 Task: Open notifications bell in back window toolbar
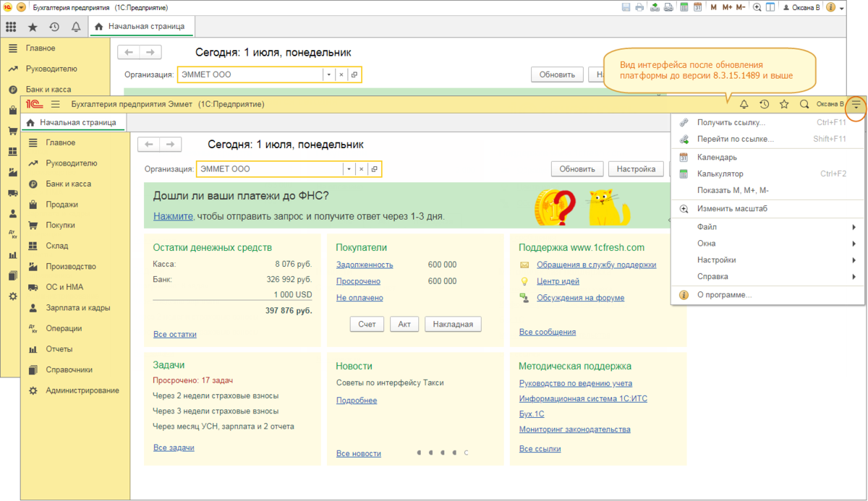click(x=76, y=27)
